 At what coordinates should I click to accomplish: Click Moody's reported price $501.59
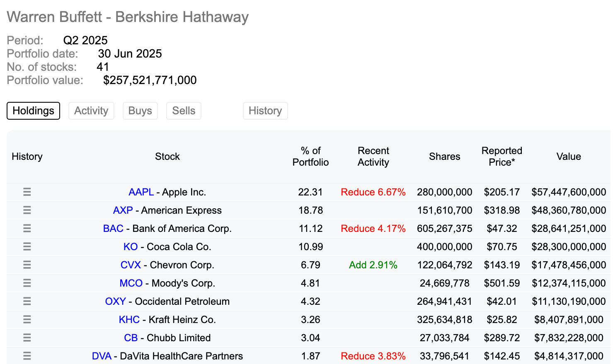(x=502, y=283)
